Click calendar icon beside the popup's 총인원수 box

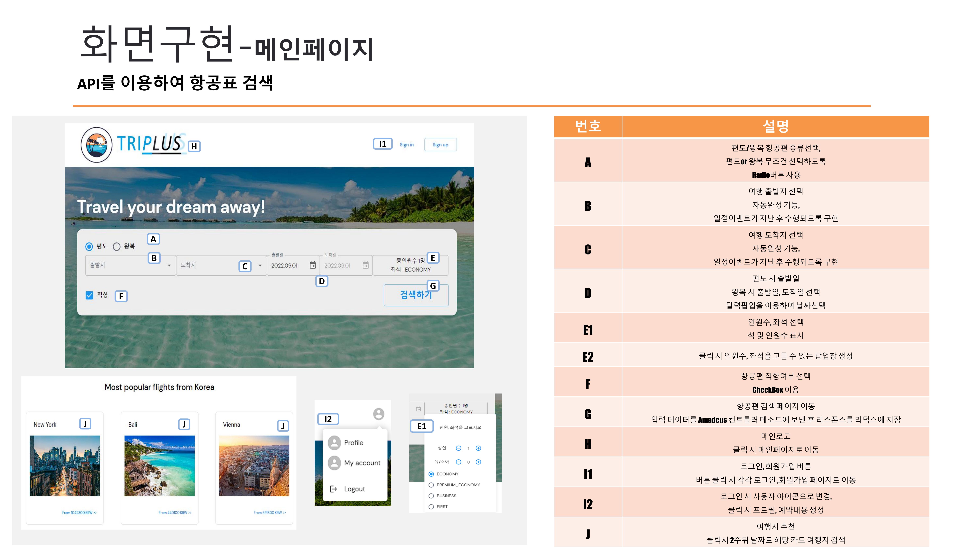418,409
